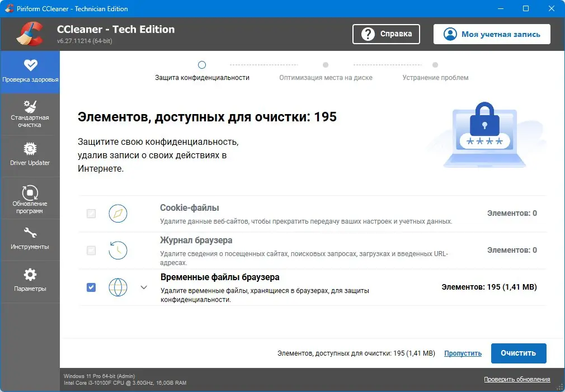The image size is (565, 392).
Task: Click the Журнал браузера clock icon
Action: (117, 250)
